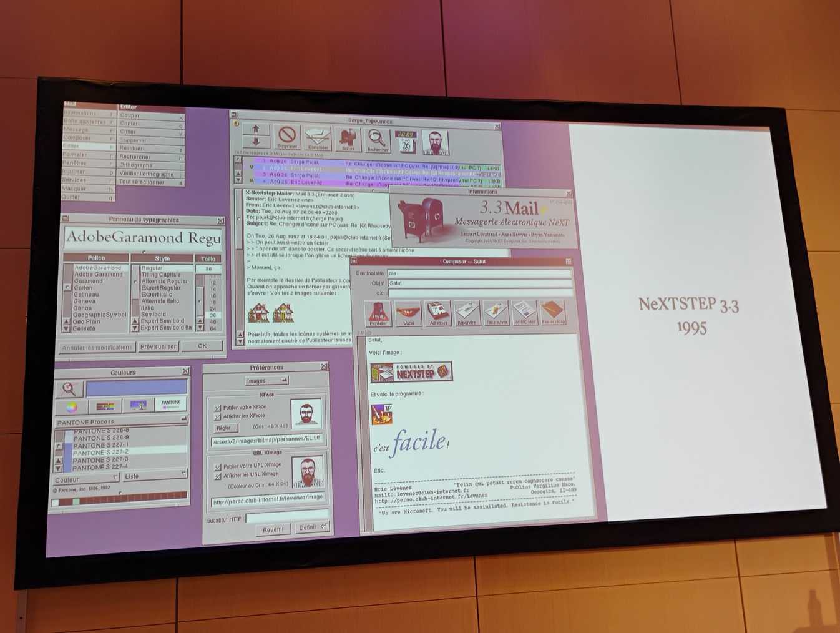Click the first light swatch in the color strip
This screenshot has height=633, width=840.
coord(56,502)
